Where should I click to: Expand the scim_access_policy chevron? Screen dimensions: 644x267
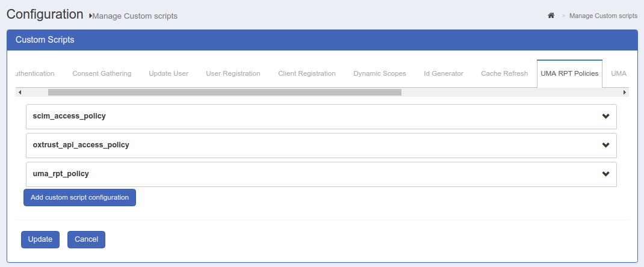(605, 116)
